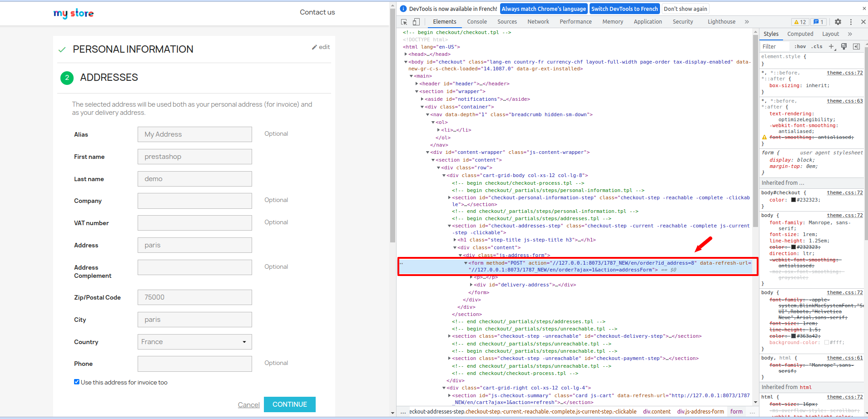This screenshot has width=868, height=419.
Task: Click the CONTINUE button
Action: (x=289, y=404)
